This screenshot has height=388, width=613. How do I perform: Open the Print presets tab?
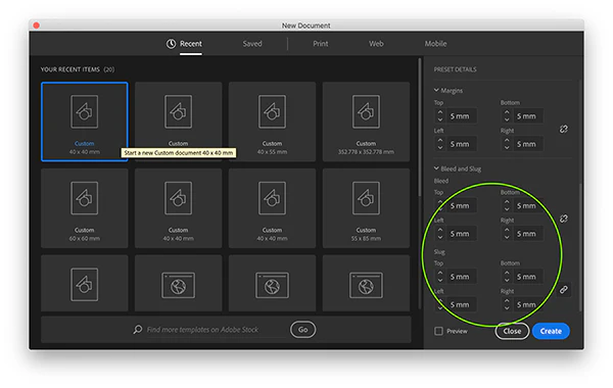click(320, 44)
